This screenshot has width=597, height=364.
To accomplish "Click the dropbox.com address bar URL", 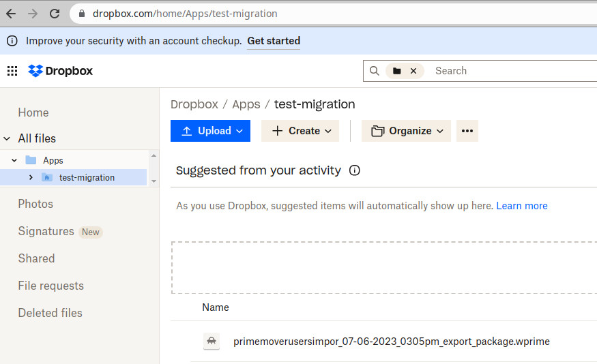I will point(185,14).
